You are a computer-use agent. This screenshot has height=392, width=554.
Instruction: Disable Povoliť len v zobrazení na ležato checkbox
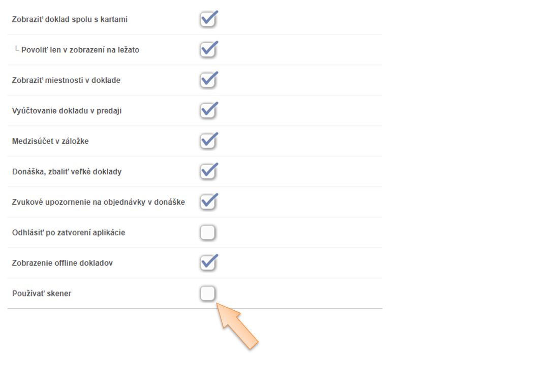(208, 50)
